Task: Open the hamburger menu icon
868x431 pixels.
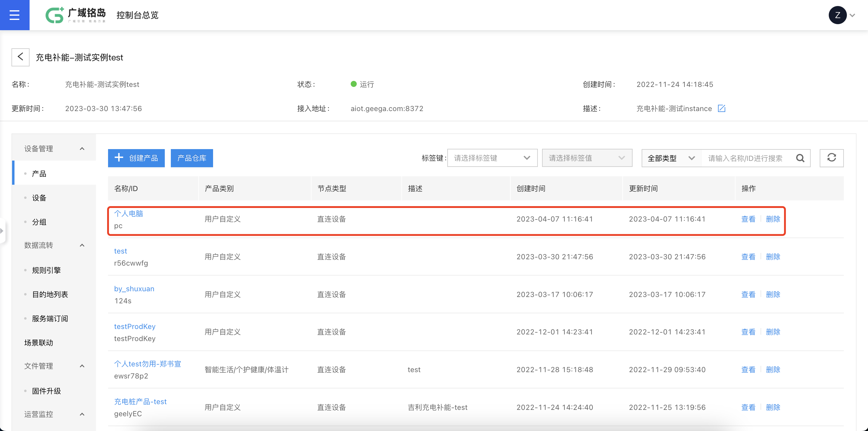Action: tap(14, 15)
